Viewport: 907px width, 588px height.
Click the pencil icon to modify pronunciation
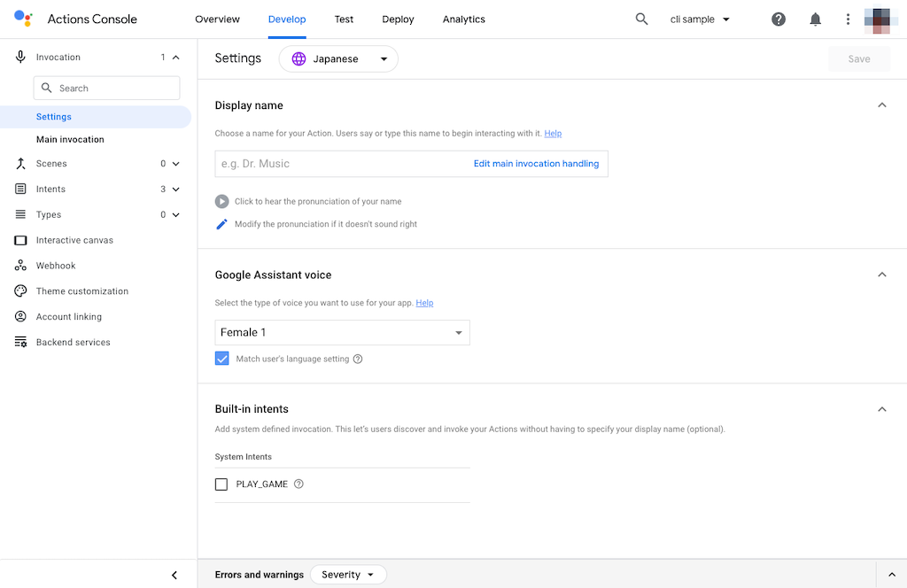tap(222, 224)
